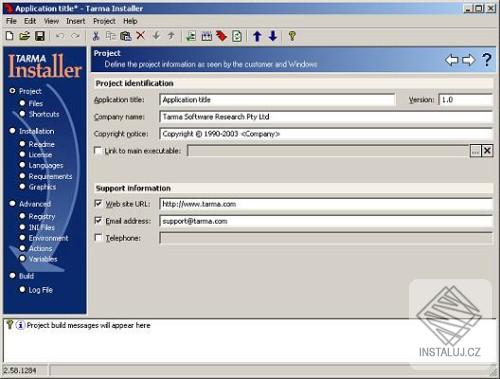This screenshot has height=379, width=500.
Task: Click the Undo toolbar icon
Action: (x=60, y=36)
